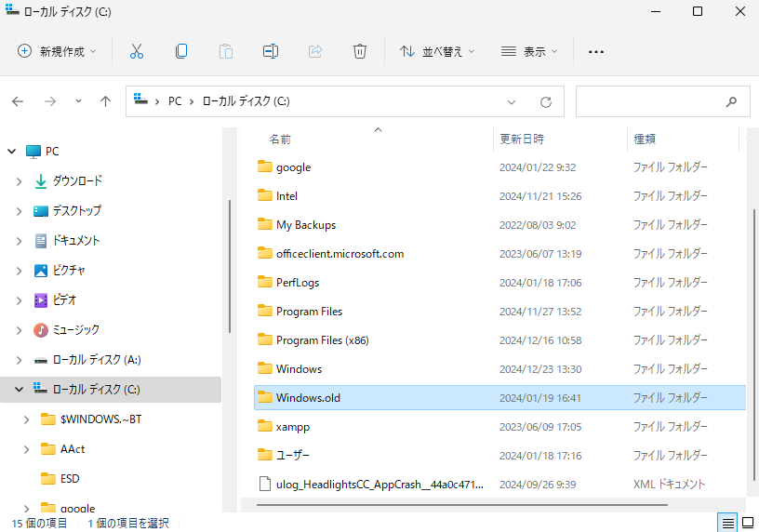Click the PC monitor icon in tree
759x532 pixels.
click(33, 152)
